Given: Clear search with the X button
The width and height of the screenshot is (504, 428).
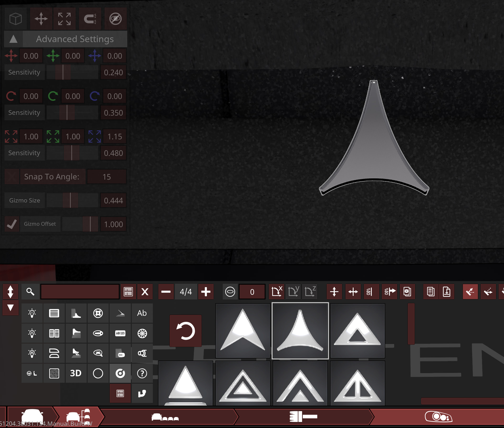Looking at the screenshot, I should pyautogui.click(x=145, y=292).
